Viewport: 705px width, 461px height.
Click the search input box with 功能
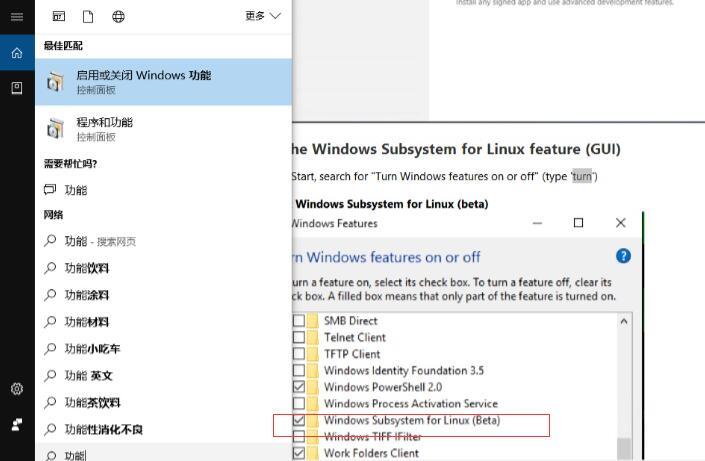[x=164, y=453]
